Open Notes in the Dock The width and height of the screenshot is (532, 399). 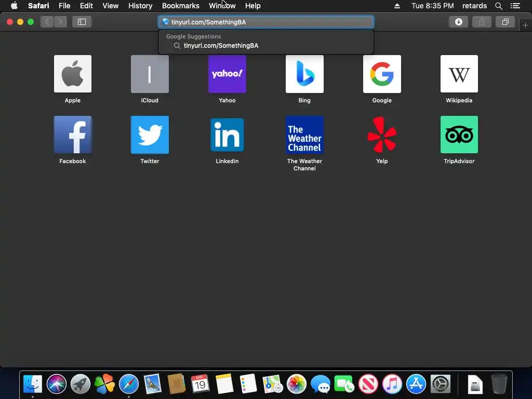pos(224,384)
